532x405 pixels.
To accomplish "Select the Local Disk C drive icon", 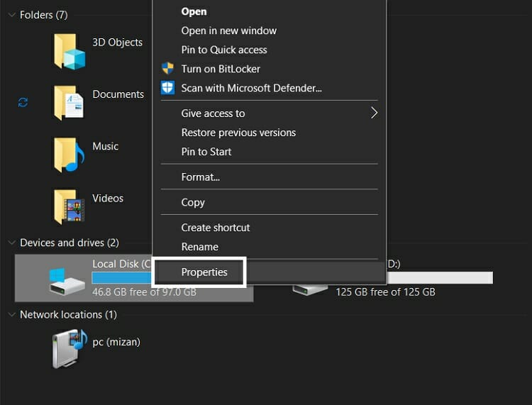I will (68, 279).
